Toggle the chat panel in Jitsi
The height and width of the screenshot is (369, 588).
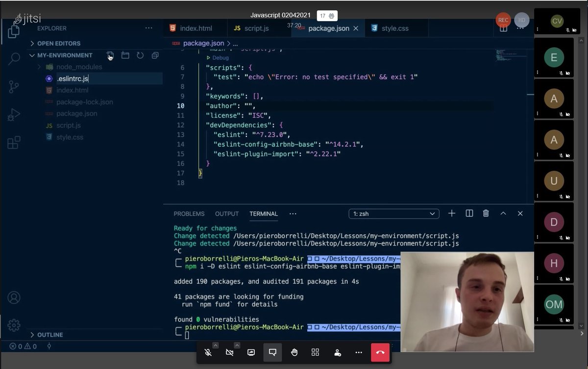(272, 352)
